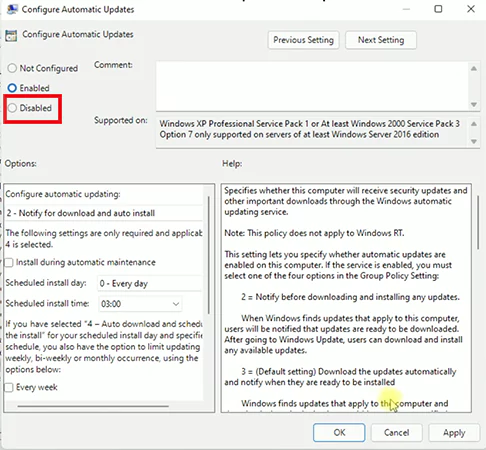Close the Configure Automatic Updates window
The width and height of the screenshot is (486, 450).
471,9
